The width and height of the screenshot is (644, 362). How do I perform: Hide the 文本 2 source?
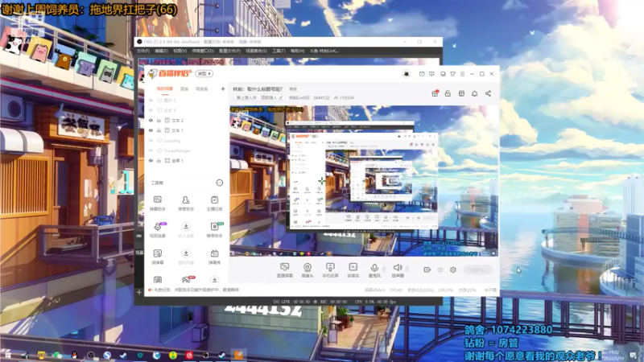click(151, 120)
